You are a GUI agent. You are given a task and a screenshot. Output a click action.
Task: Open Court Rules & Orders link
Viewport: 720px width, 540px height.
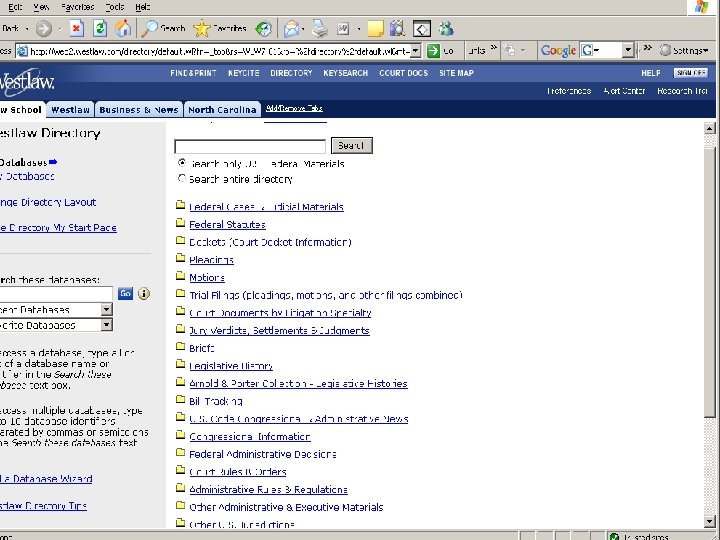click(238, 472)
